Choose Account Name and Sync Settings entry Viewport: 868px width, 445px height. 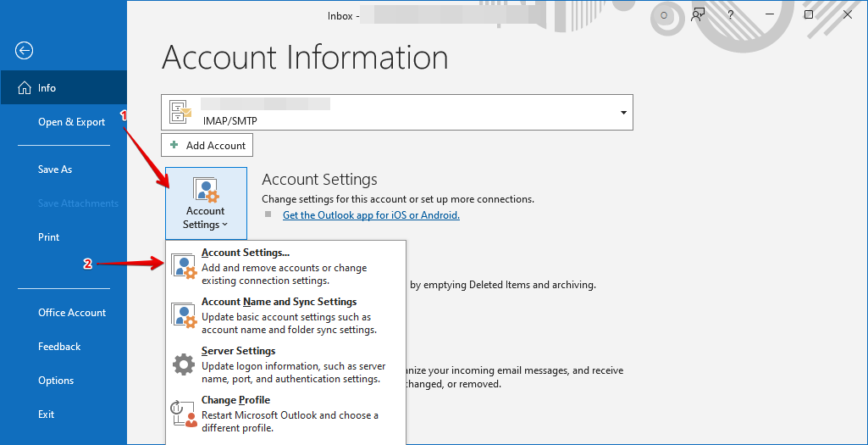click(x=285, y=315)
